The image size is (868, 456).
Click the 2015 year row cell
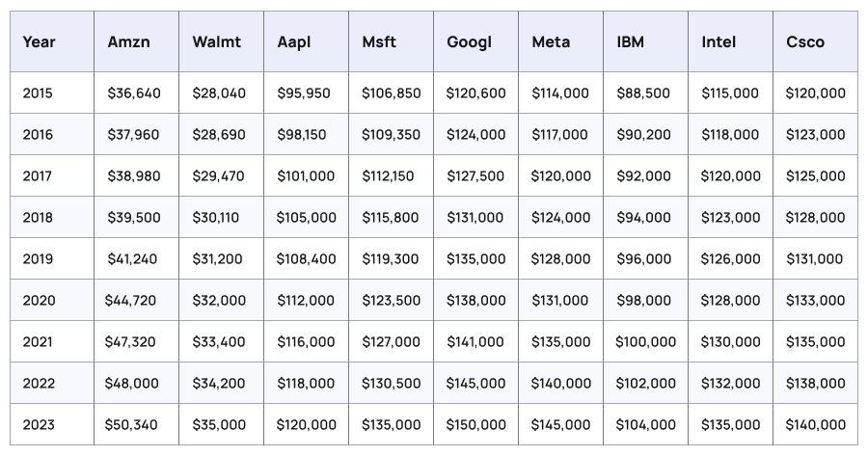point(39,94)
